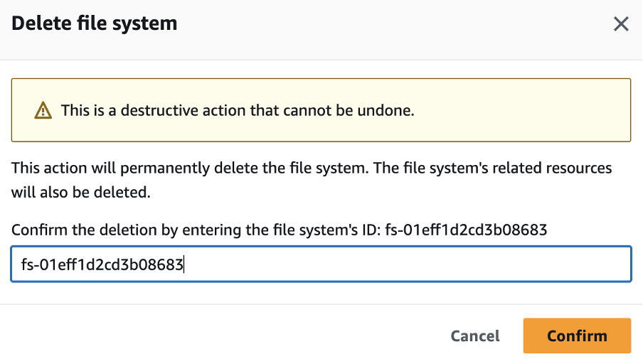Focus the file system ID input field
Image resolution: width=643 pixels, height=364 pixels.
click(321, 264)
